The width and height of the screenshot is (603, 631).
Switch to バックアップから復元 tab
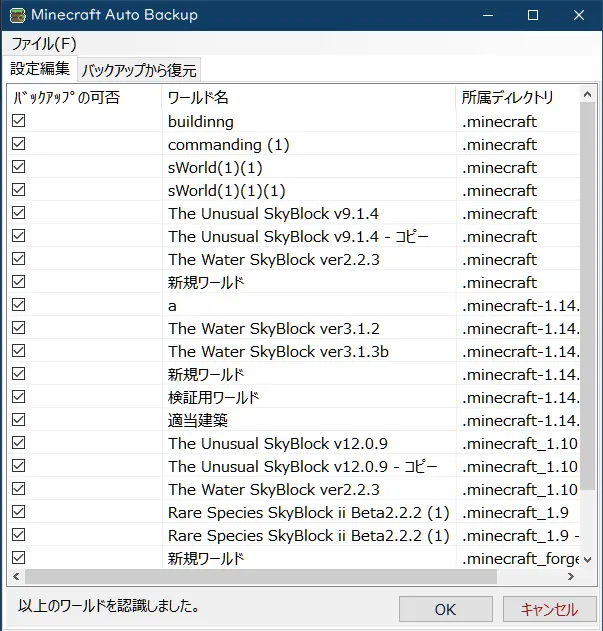coord(140,70)
